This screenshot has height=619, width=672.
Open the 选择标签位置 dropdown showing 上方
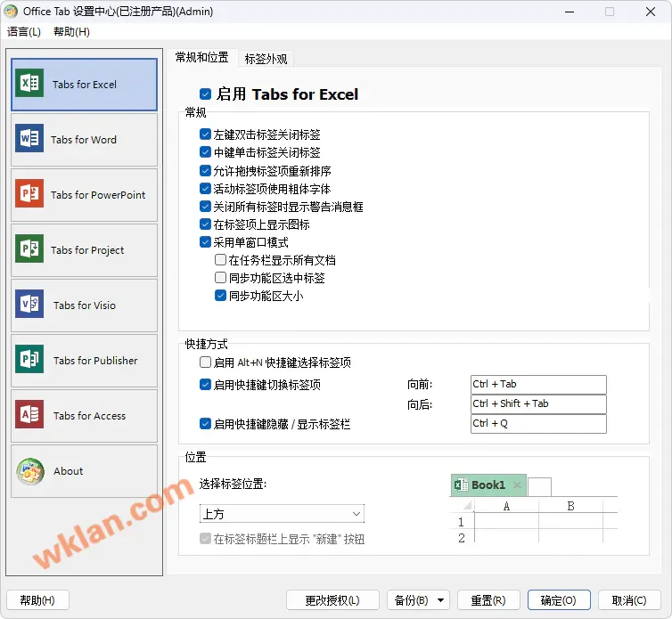click(282, 514)
